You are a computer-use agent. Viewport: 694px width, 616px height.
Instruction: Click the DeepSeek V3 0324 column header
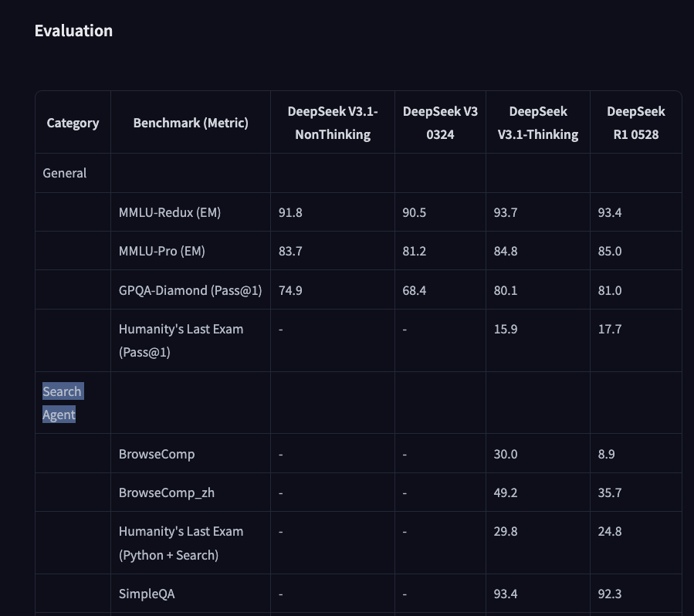pyautogui.click(x=440, y=123)
